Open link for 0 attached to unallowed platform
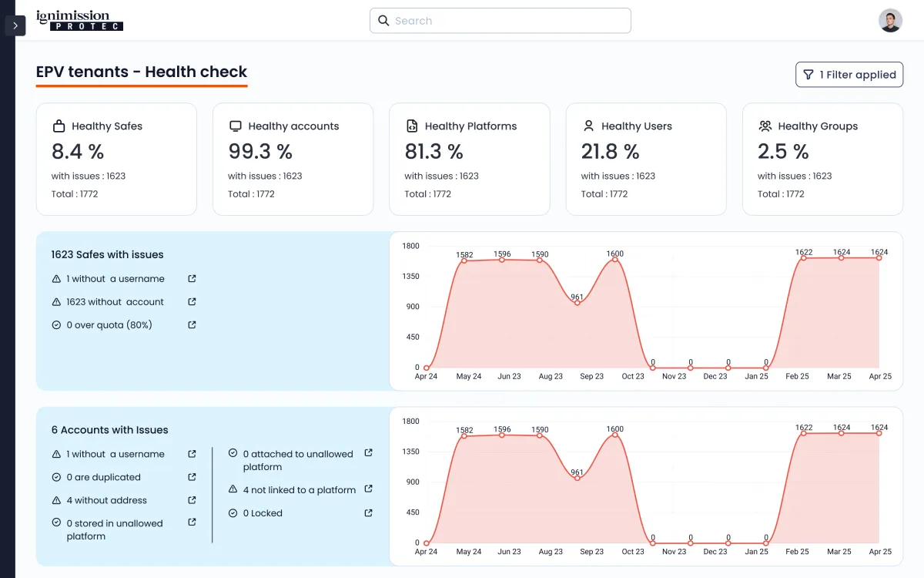 coord(369,453)
